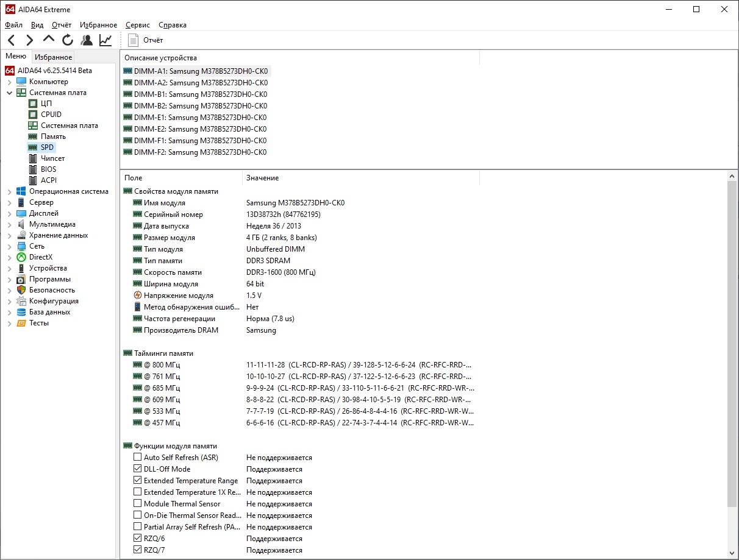
Task: Select DIMM-F2 Samsung module row
Action: pyautogui.click(x=196, y=152)
